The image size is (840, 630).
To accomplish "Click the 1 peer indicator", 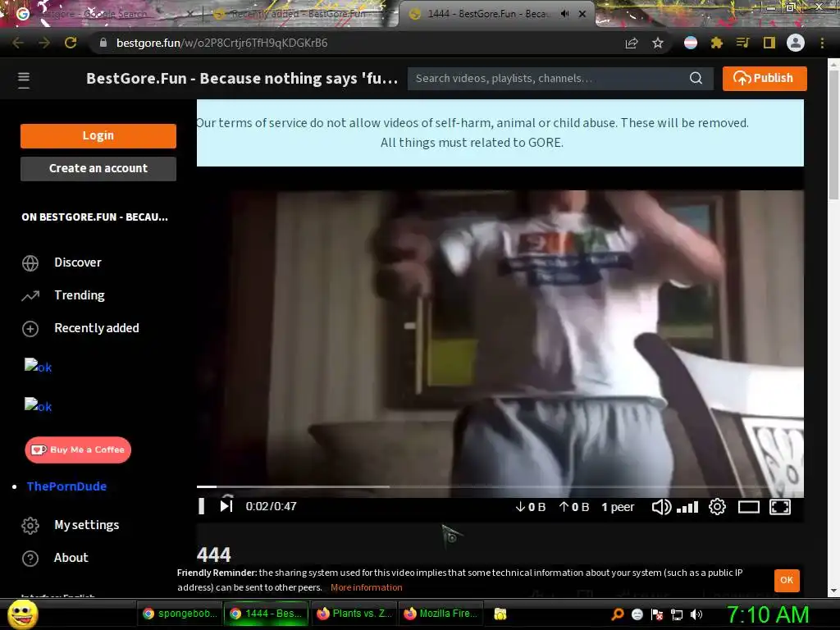I will tap(618, 507).
